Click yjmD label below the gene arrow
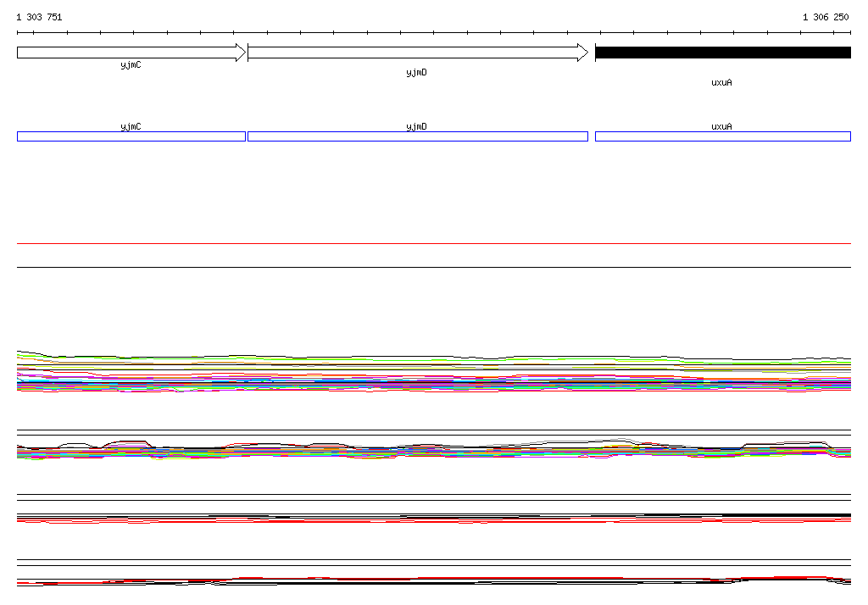The height and width of the screenshot is (605, 868). point(416,73)
